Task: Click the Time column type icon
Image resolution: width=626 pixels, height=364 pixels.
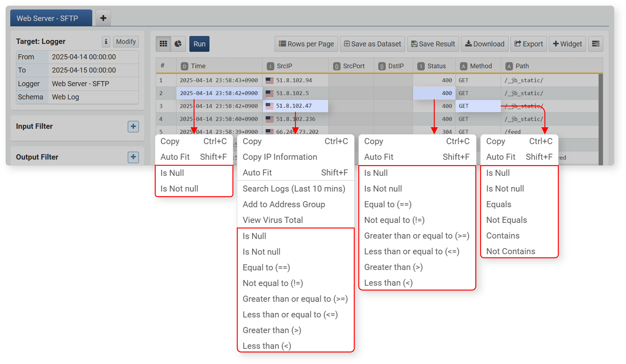Action: (184, 66)
